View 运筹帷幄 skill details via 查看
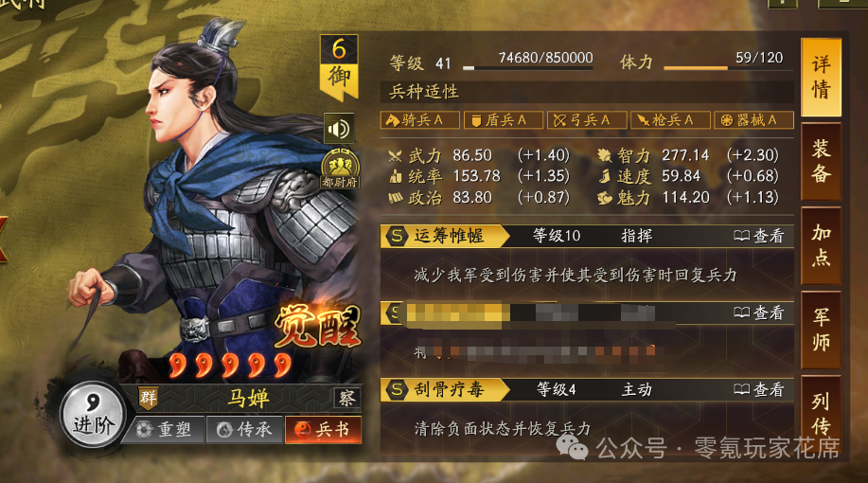This screenshot has height=483, width=868. click(759, 237)
